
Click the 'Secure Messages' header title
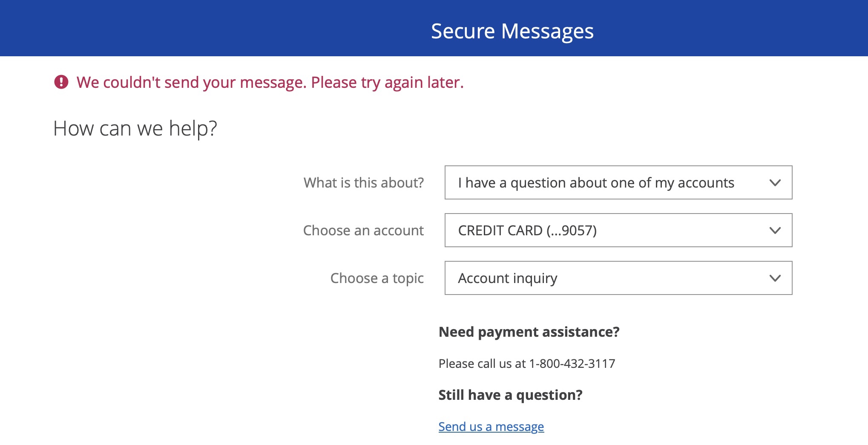(512, 31)
